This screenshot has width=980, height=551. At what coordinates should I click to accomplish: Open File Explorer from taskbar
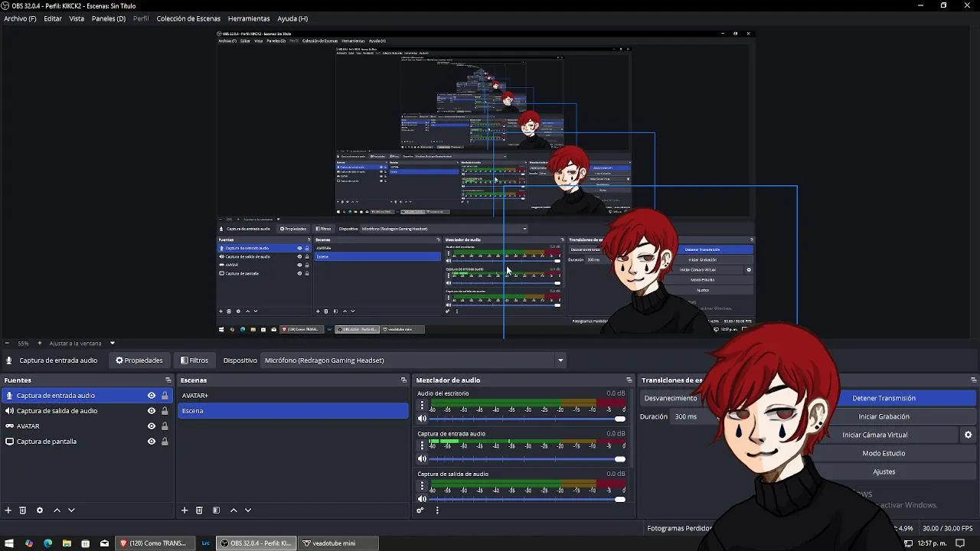(x=67, y=543)
